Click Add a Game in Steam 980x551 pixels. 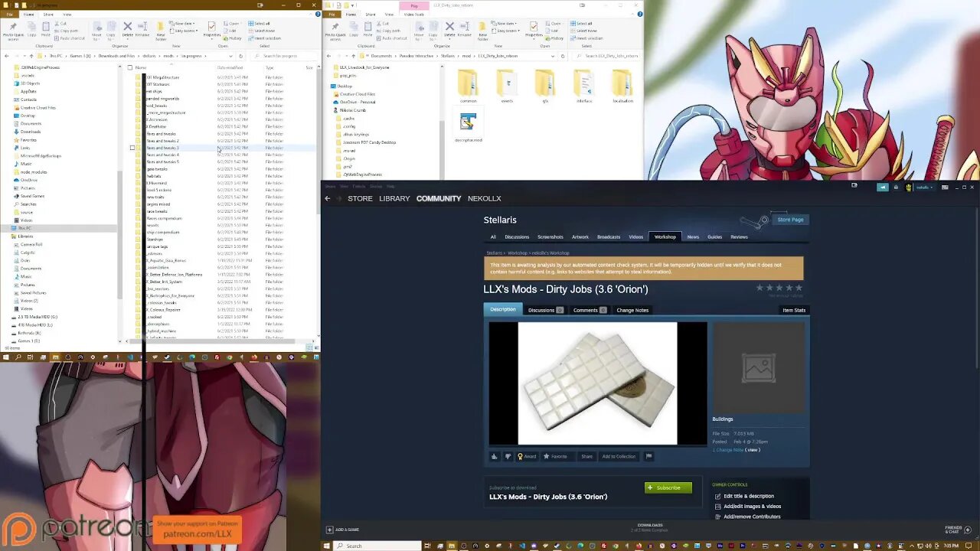click(x=342, y=530)
